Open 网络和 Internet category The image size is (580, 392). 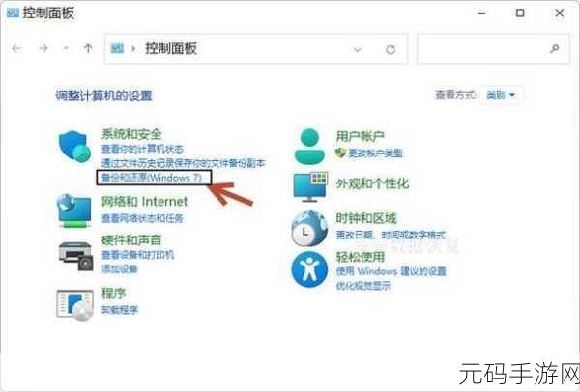145,202
